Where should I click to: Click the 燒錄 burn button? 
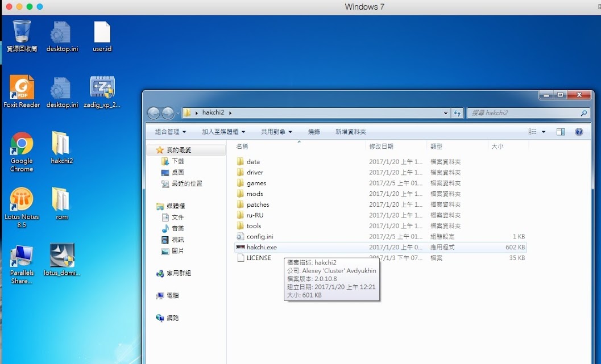[x=314, y=132]
